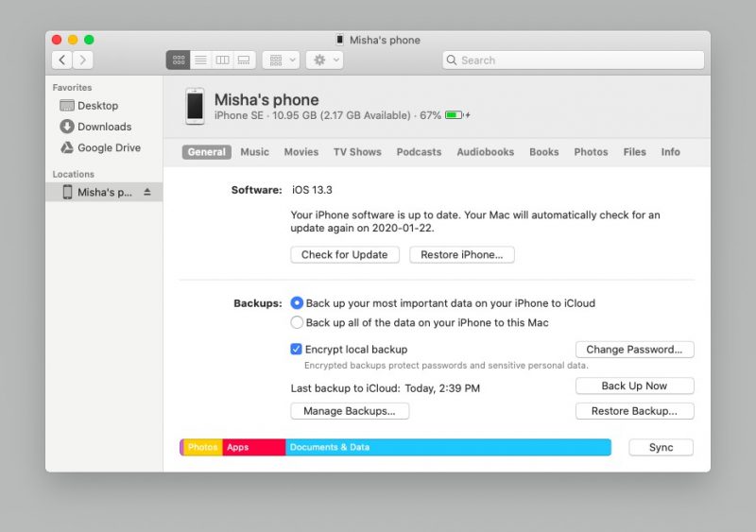Switch to column view in toolbar

point(222,60)
